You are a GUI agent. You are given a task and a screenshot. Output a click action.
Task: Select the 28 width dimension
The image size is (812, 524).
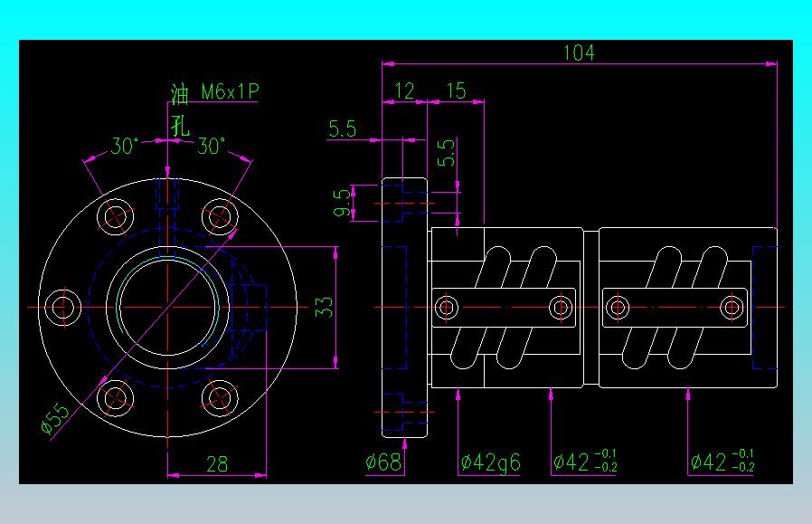[217, 464]
